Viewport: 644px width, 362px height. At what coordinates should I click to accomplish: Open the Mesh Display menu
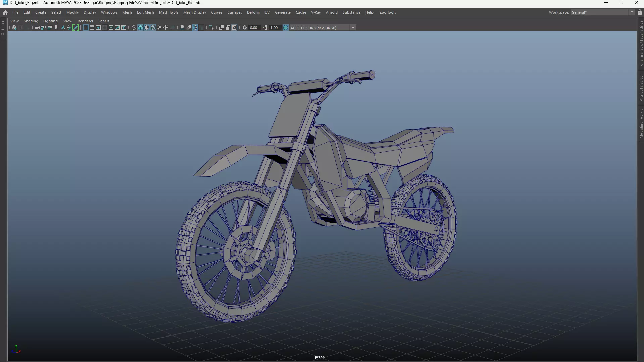click(x=195, y=12)
